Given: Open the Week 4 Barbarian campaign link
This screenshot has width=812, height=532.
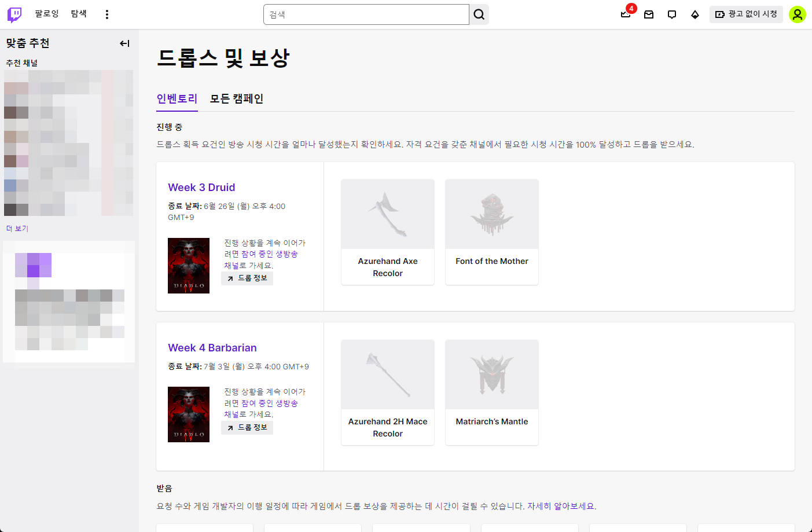Looking at the screenshot, I should 212,348.
